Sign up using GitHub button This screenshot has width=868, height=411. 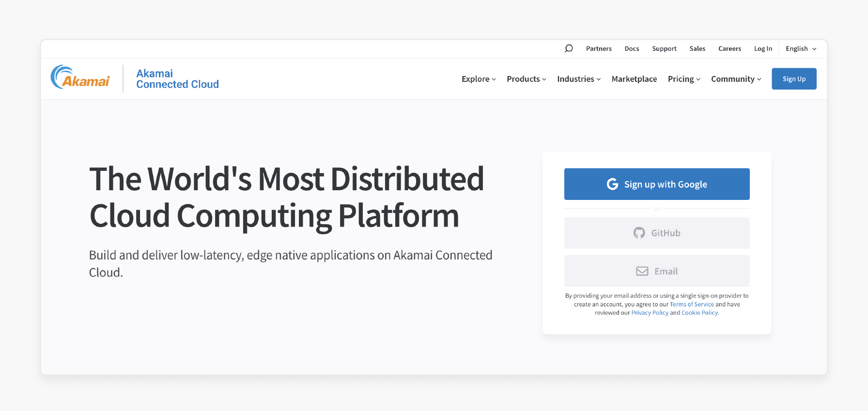click(657, 233)
